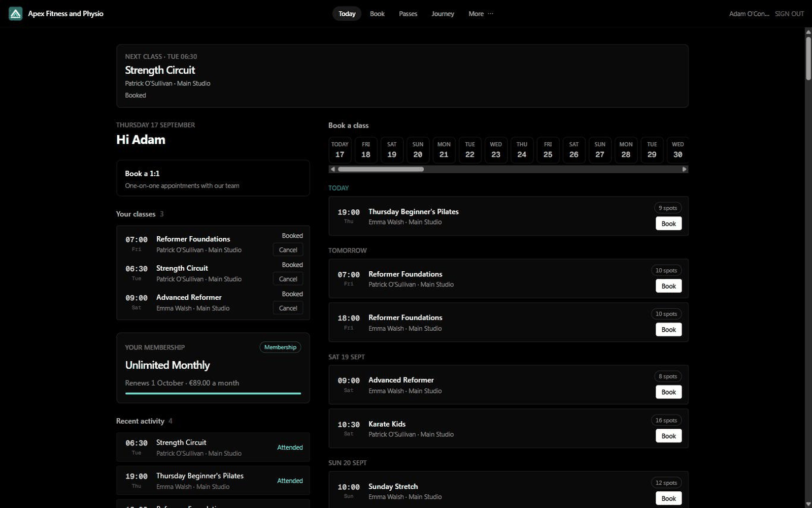Image resolution: width=812 pixels, height=508 pixels.
Task: Select the THU 24 date chip
Action: (x=522, y=150)
